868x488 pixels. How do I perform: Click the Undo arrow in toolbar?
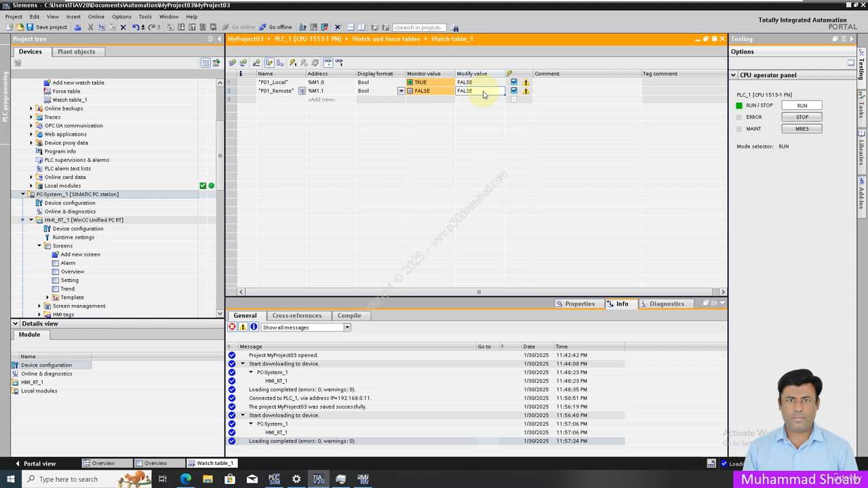click(136, 27)
